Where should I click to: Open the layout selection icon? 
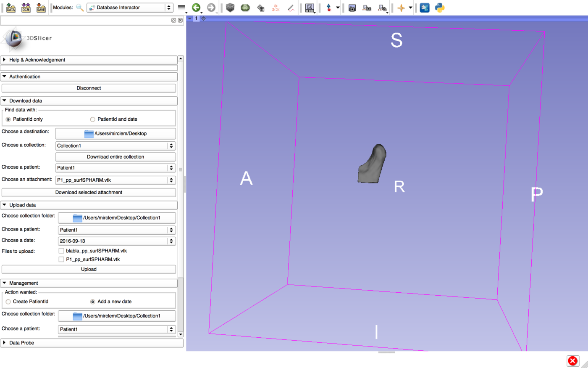point(310,8)
